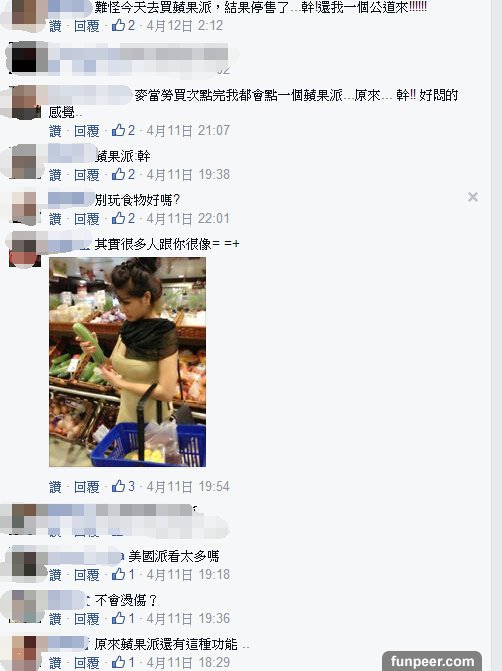Click thumbs-up icon on 4月11日 19:54 comment
The width and height of the screenshot is (502, 671).
[118, 486]
